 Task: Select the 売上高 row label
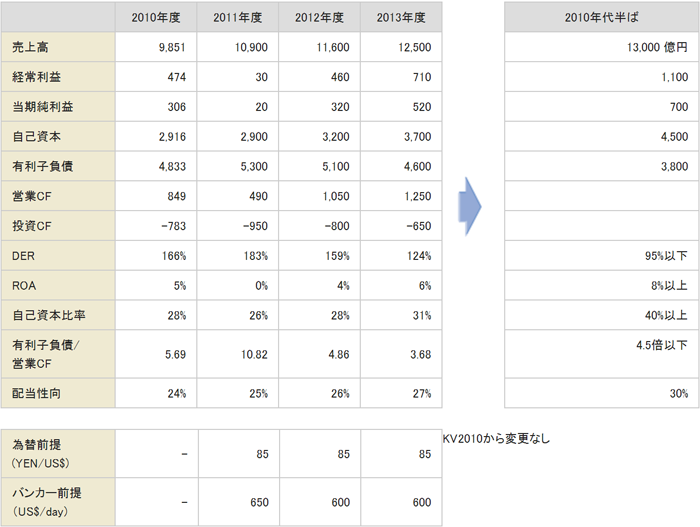(30, 47)
